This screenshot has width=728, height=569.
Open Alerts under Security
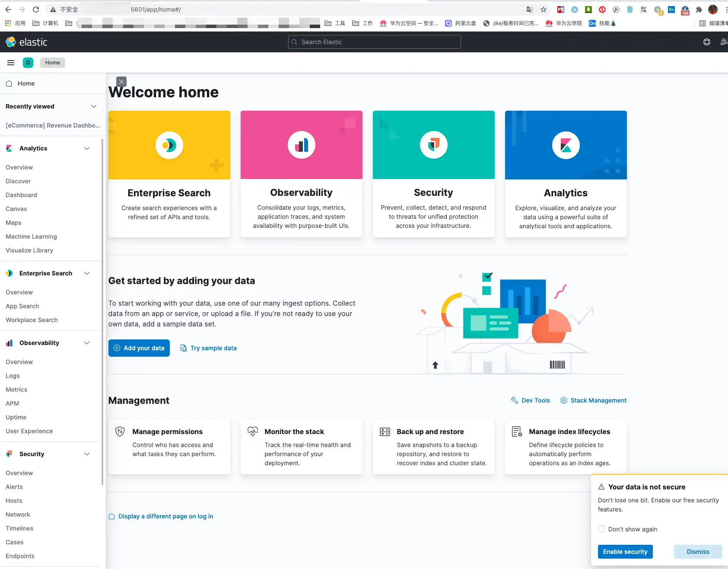point(14,487)
